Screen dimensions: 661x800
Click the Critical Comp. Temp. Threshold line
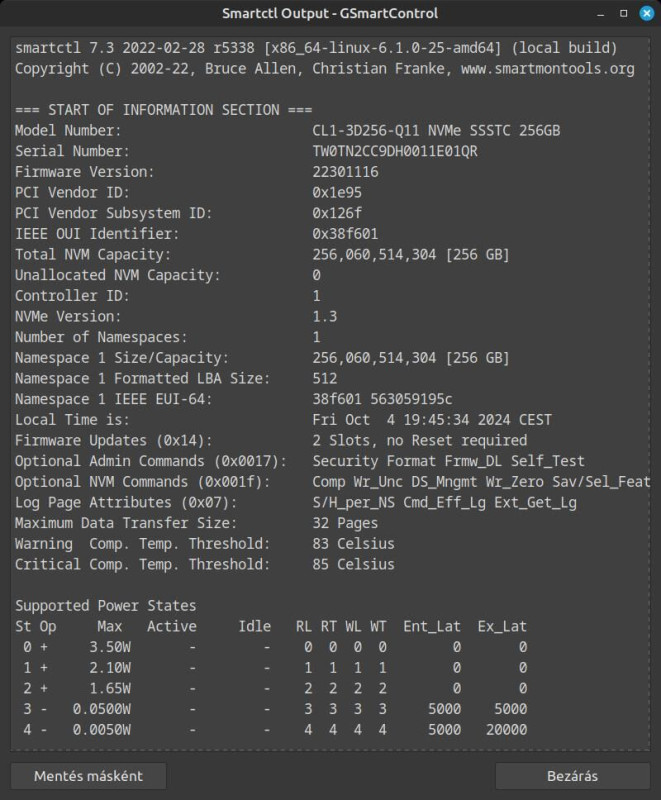tap(205, 564)
